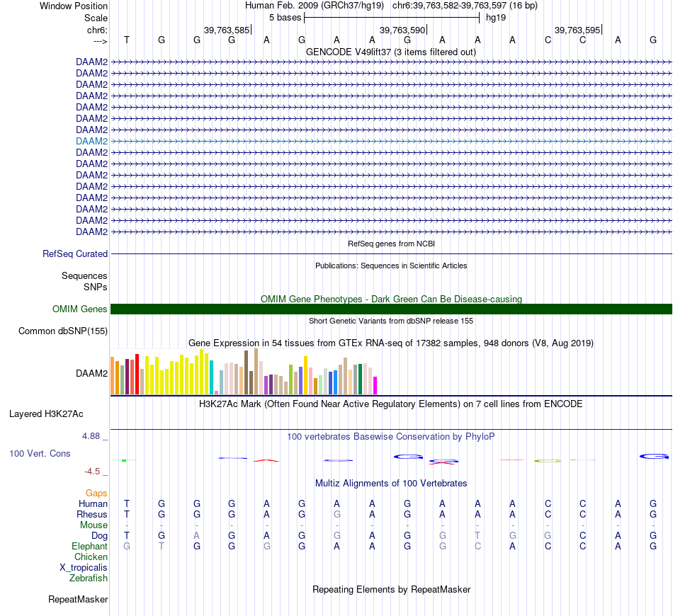
Task: Click the 'T' base in the chr6 sequence row
Action: tap(127, 40)
